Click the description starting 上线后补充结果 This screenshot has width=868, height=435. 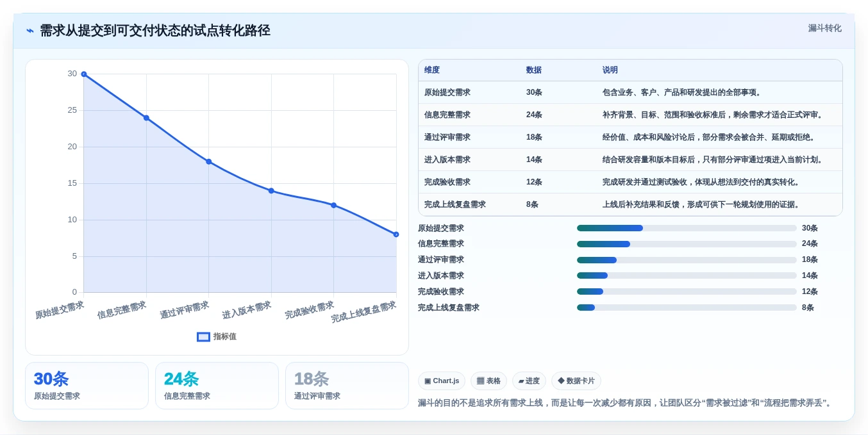[702, 204]
